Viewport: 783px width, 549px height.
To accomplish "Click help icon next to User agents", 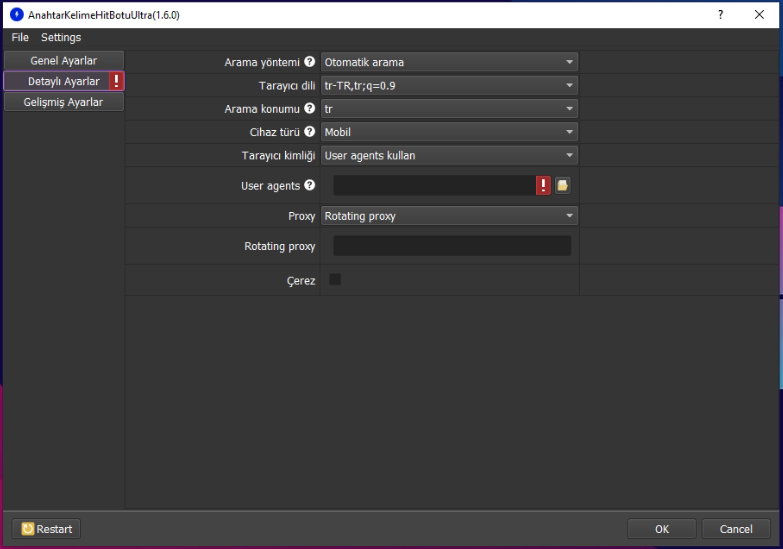I will click(310, 186).
